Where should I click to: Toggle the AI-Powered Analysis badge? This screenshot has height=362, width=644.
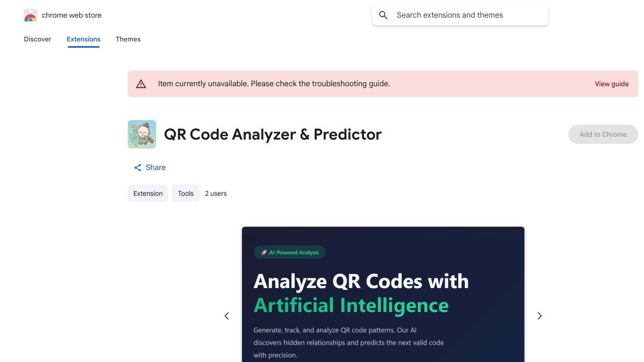289,252
